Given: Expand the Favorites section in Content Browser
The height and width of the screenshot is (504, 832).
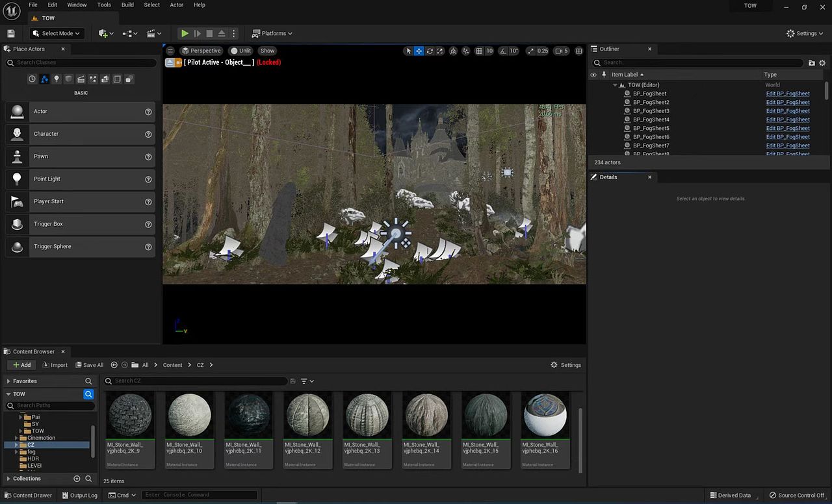Looking at the screenshot, I should tap(8, 381).
